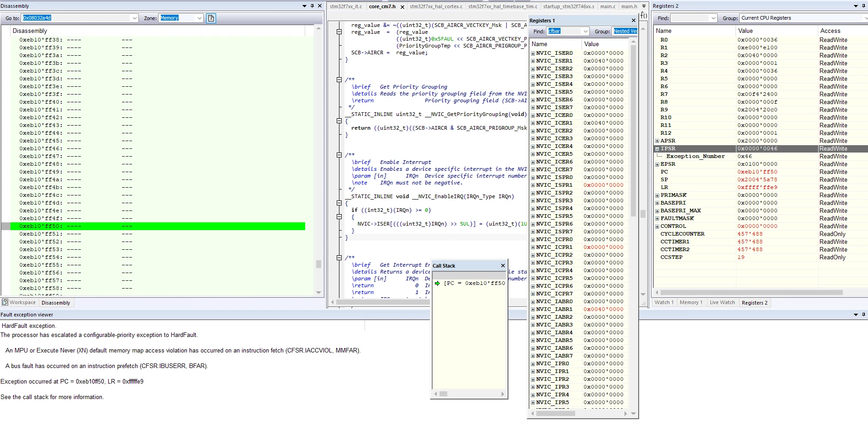Click the Registers 2 horizontal scrollbar
Screen dimensions: 868x421
752,292
